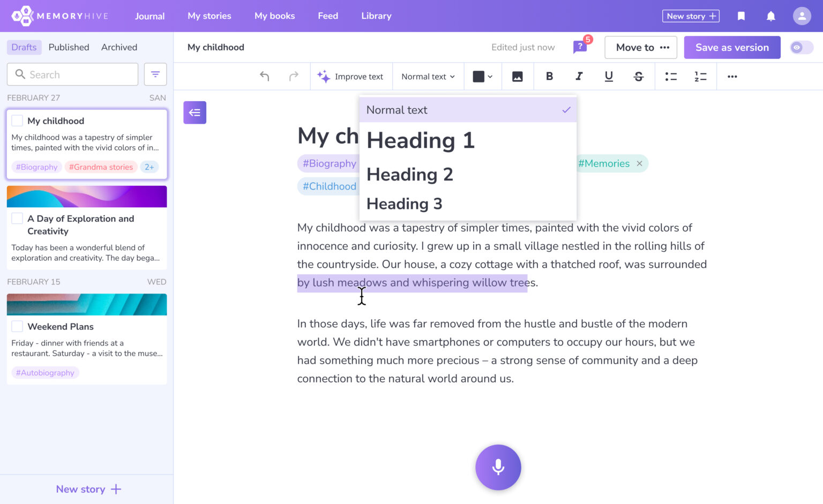This screenshot has height=504, width=823.
Task: Click the story search field
Action: 72,74
